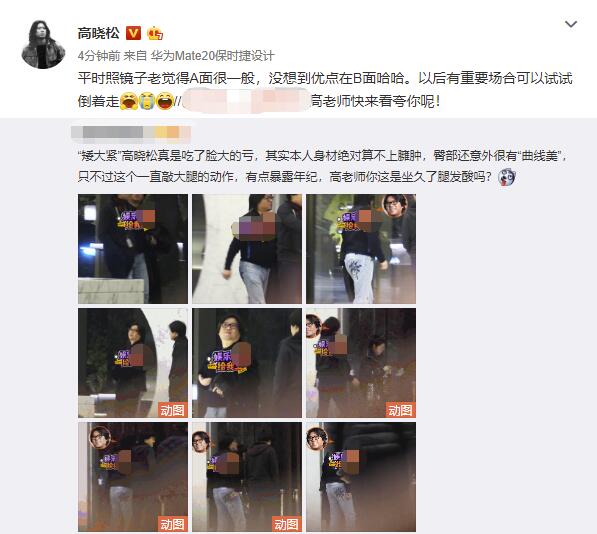Click the dog emoji ending quoted text
This screenshot has width=597, height=534.
click(x=506, y=177)
